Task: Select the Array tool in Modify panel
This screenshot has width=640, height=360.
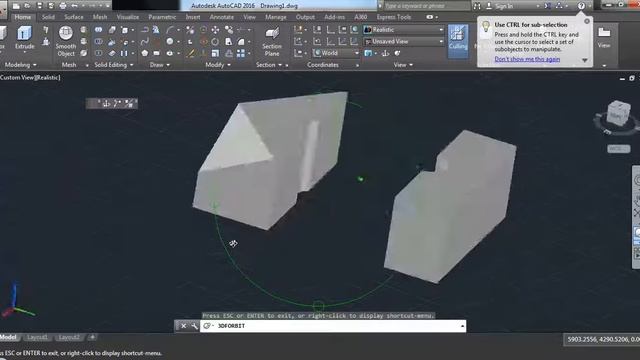Action: 241,53
